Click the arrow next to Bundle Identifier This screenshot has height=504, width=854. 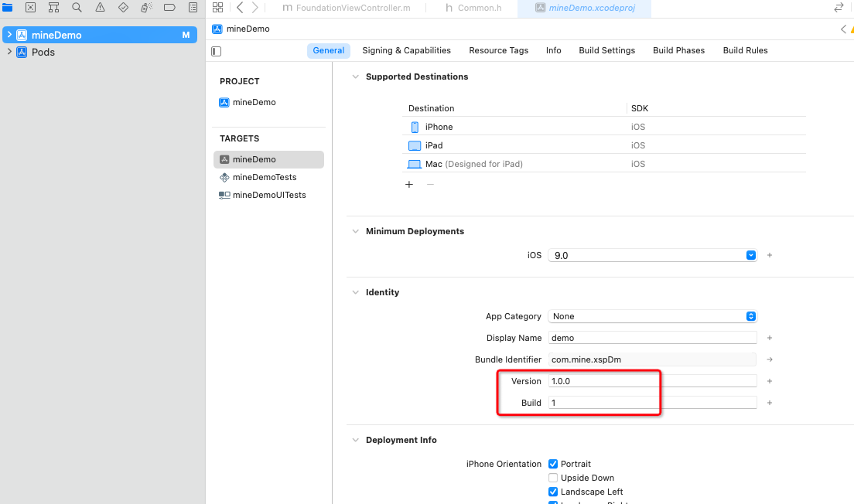(770, 359)
